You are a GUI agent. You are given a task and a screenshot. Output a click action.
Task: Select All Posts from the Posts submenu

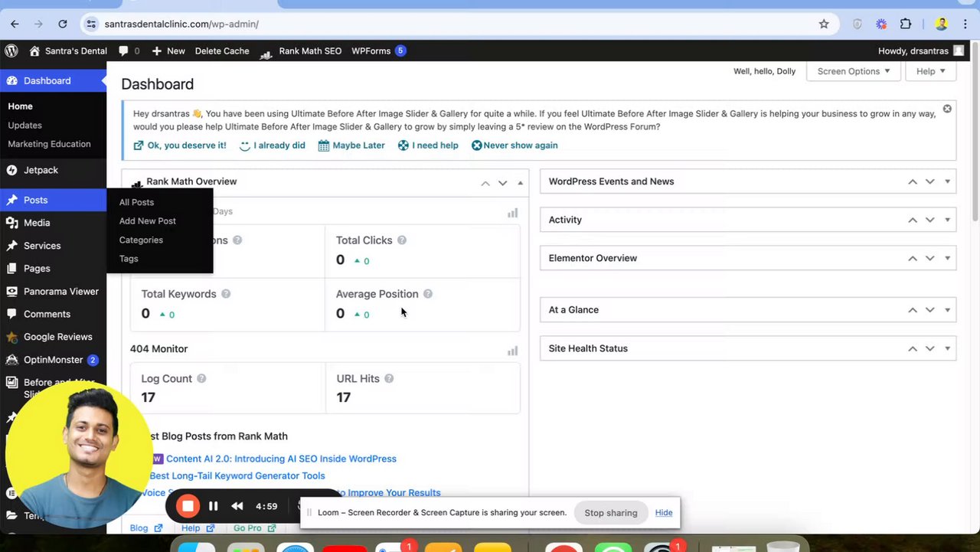point(136,202)
